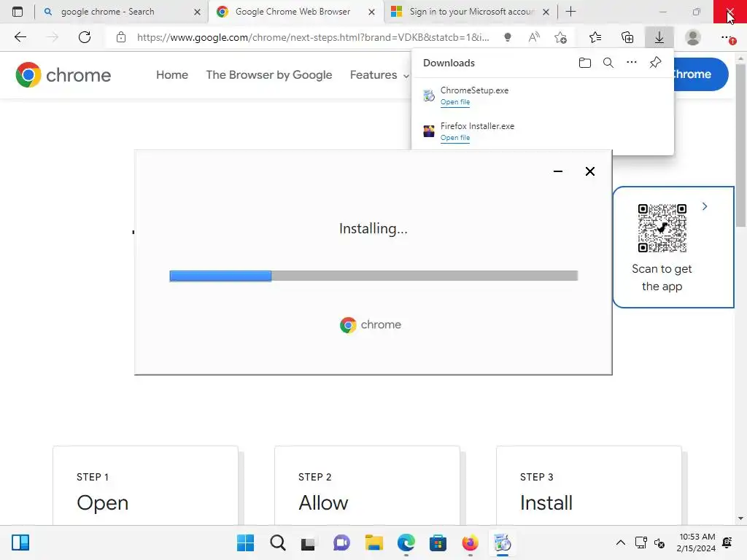Image resolution: width=747 pixels, height=560 pixels.
Task: Open Edge Settings and more menu
Action: click(727, 37)
